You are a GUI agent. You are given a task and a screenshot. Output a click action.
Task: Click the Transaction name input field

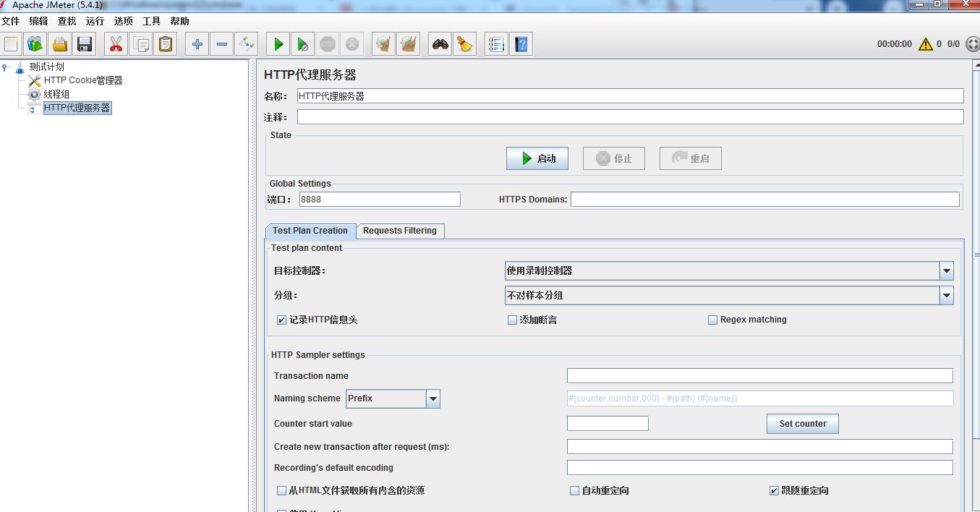click(x=760, y=375)
